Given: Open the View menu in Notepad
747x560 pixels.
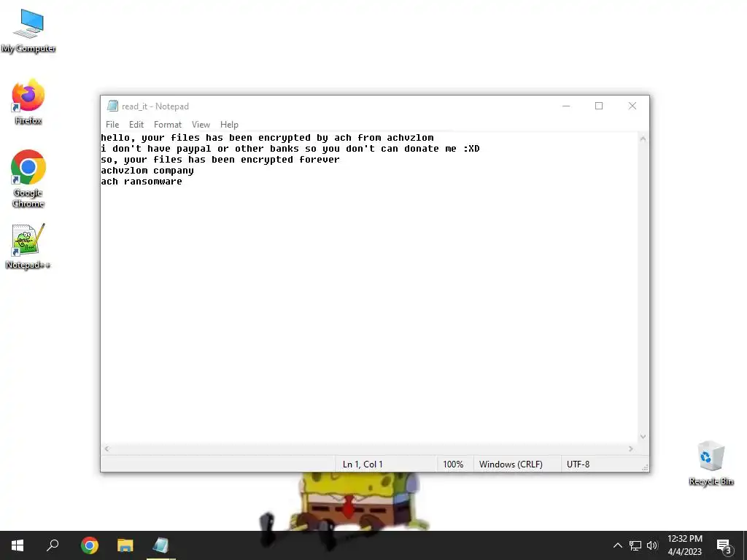Looking at the screenshot, I should point(201,124).
